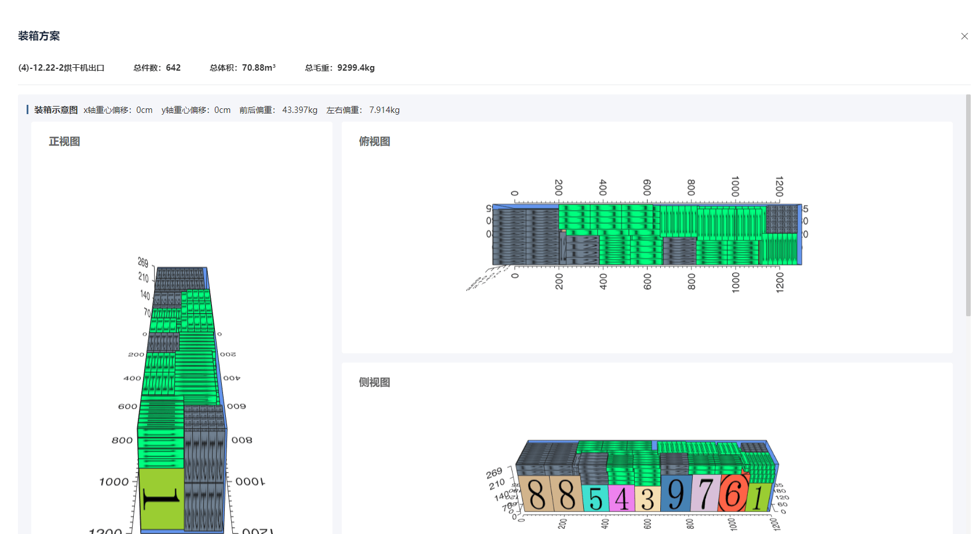Click the top view container diagram
The width and height of the screenshot is (980, 534).
tap(646, 235)
